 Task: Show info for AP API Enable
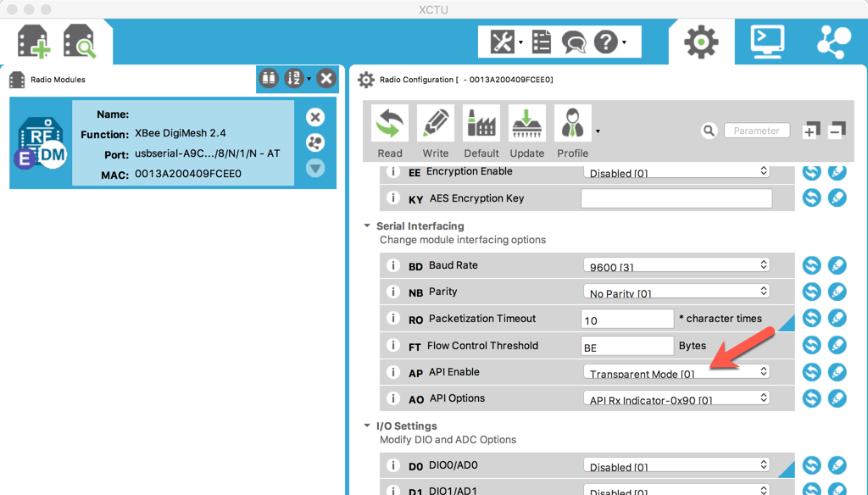393,371
